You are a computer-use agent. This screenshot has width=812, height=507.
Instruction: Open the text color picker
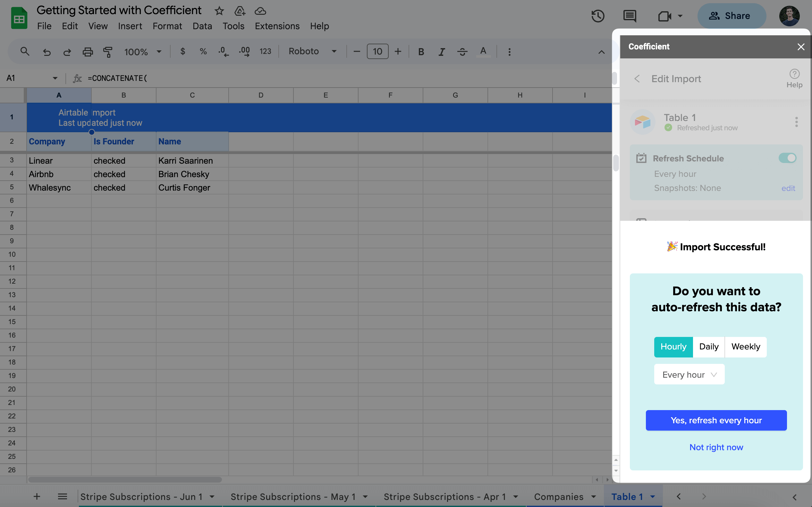pyautogui.click(x=483, y=51)
